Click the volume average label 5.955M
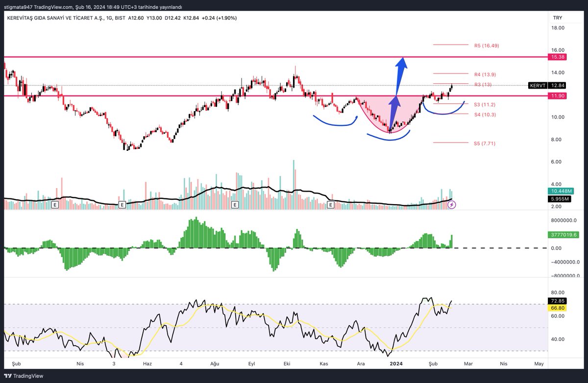 pyautogui.click(x=560, y=199)
